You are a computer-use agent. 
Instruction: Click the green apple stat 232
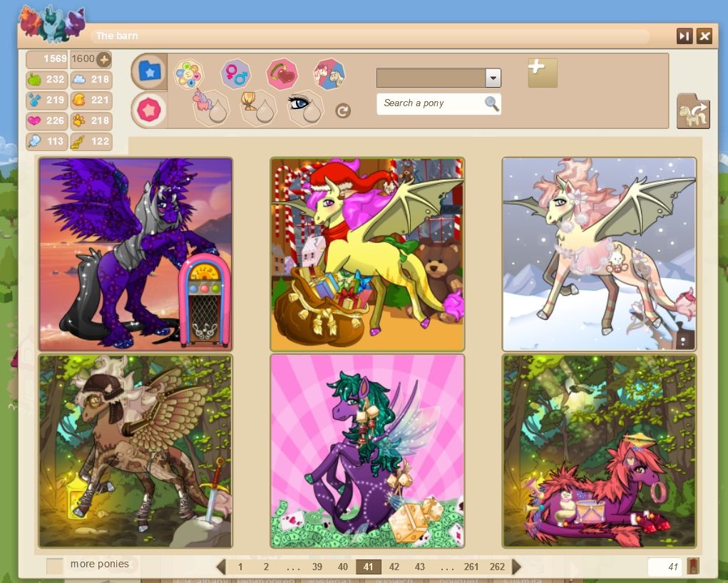point(46,79)
